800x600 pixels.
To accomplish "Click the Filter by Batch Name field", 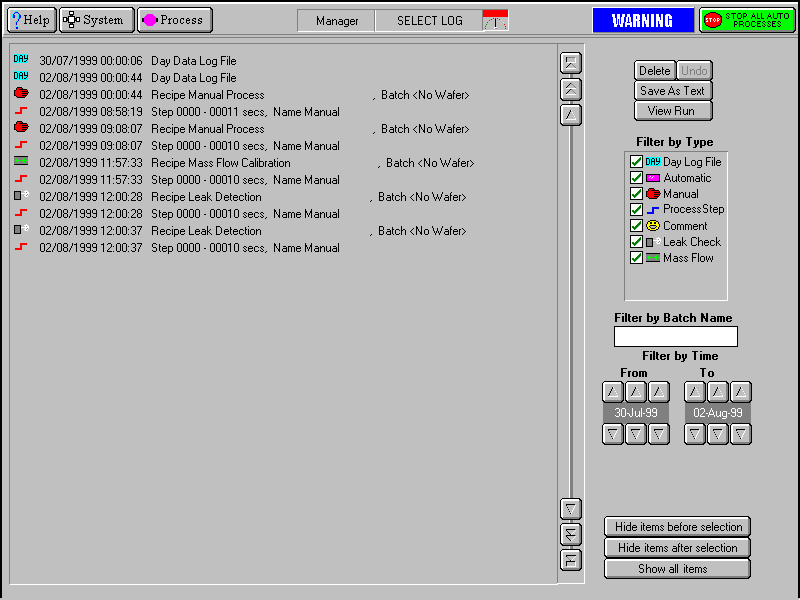I will tap(676, 337).
